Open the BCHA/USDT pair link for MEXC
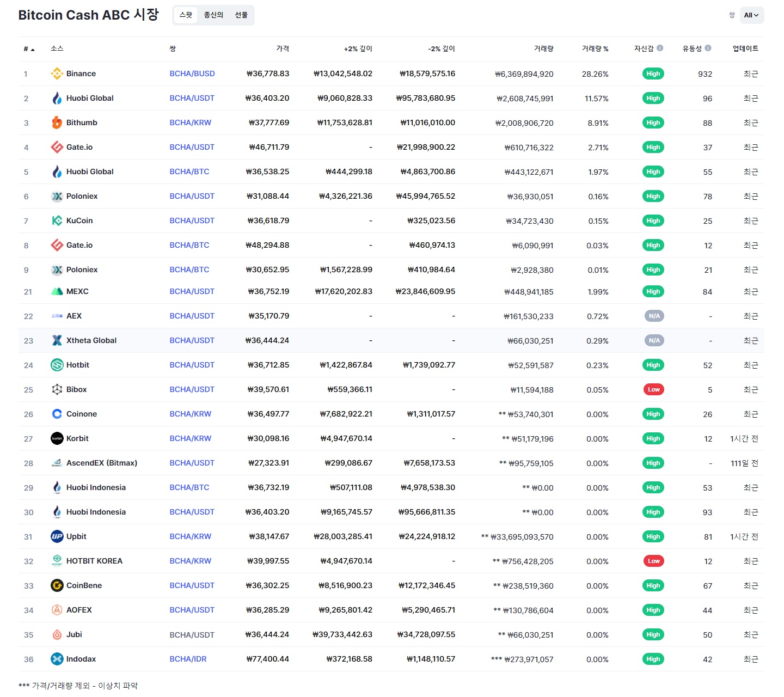The height and width of the screenshot is (697, 784). 192,291
